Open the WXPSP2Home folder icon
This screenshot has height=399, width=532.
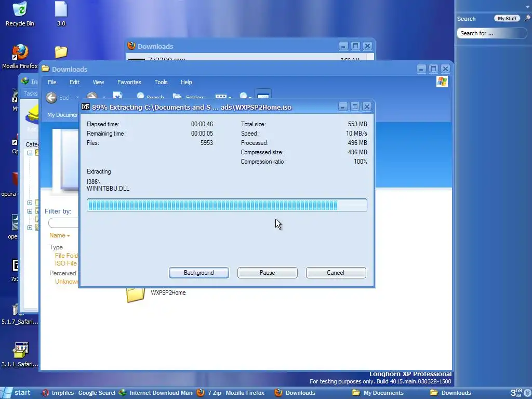[x=136, y=295]
